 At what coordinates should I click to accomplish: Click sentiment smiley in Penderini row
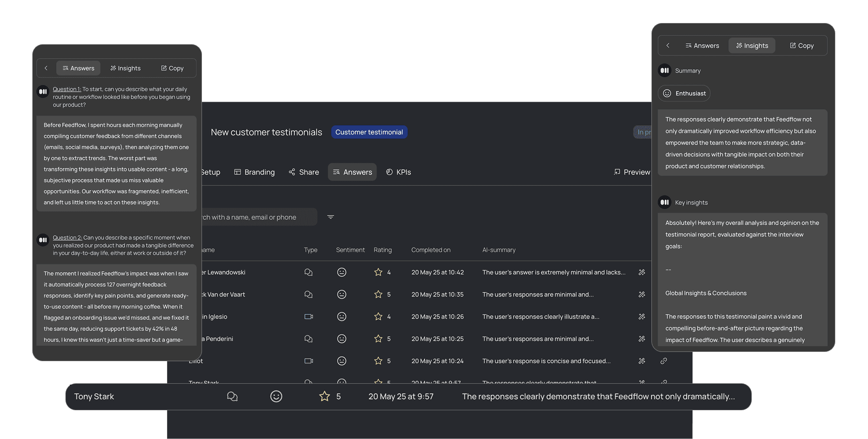click(x=342, y=339)
